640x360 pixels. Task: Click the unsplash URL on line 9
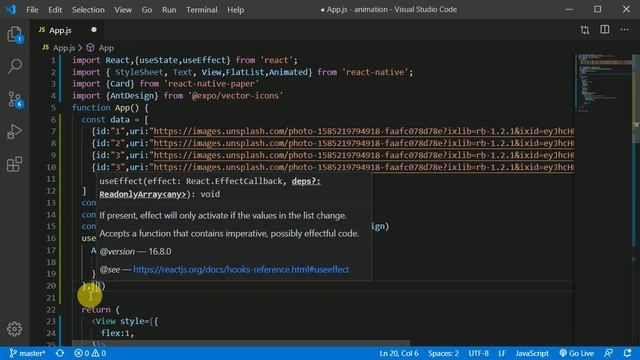click(x=364, y=155)
